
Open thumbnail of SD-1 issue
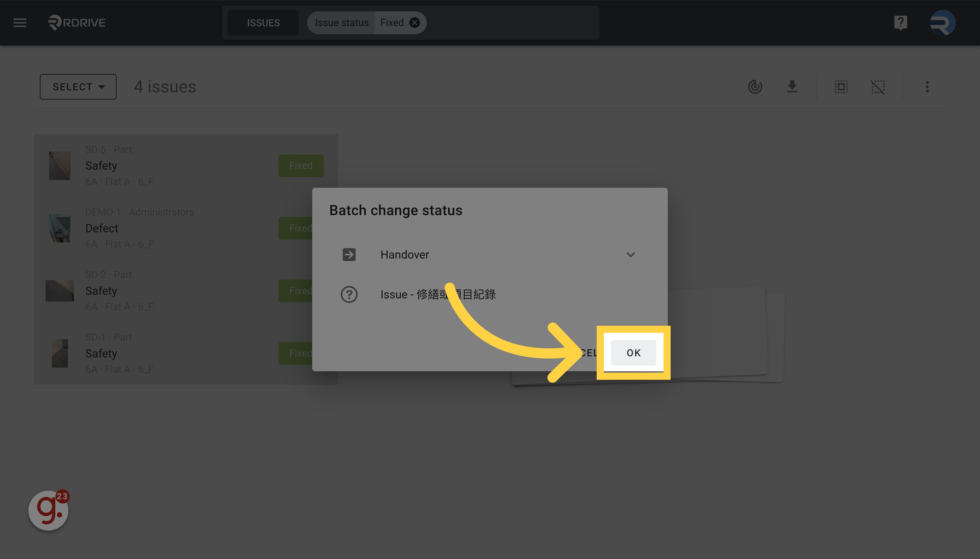(x=59, y=353)
